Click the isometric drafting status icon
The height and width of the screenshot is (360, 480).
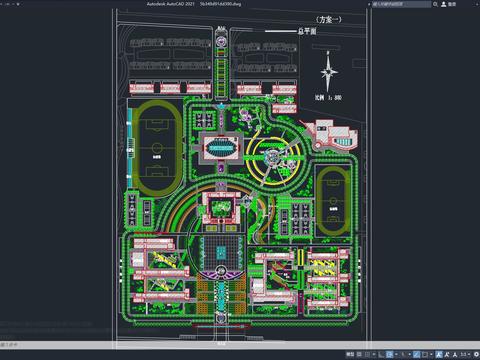click(403, 354)
